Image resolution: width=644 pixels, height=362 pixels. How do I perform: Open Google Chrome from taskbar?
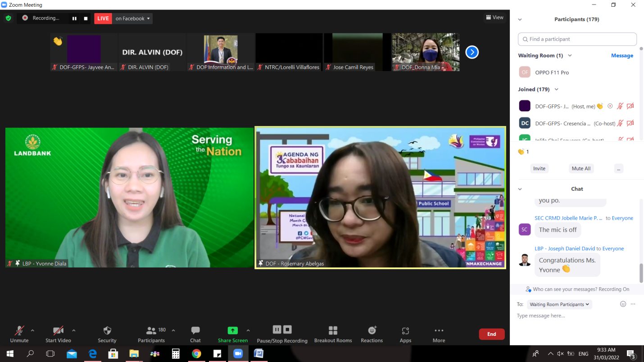(196, 353)
